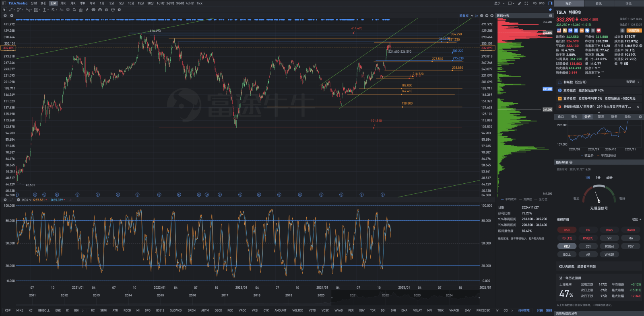The width and height of the screenshot is (644, 316).
Task: Pin the chart with the blue pin icon
Action: [550, 10]
